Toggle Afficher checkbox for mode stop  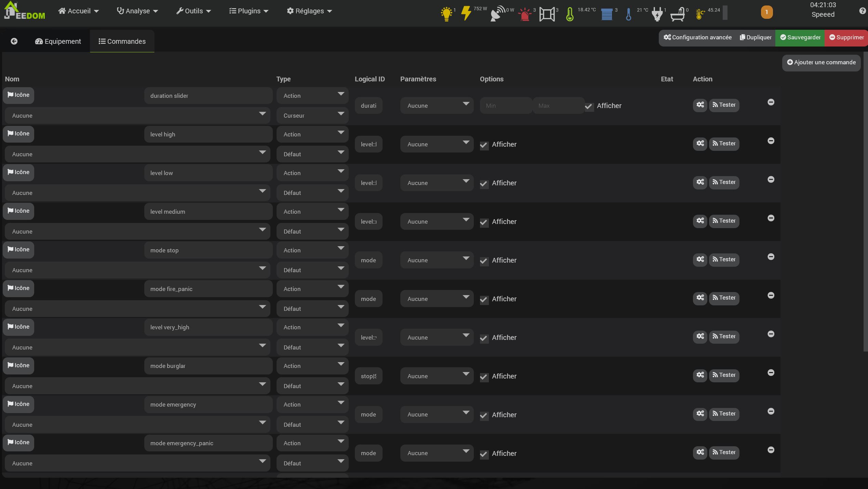(x=484, y=261)
